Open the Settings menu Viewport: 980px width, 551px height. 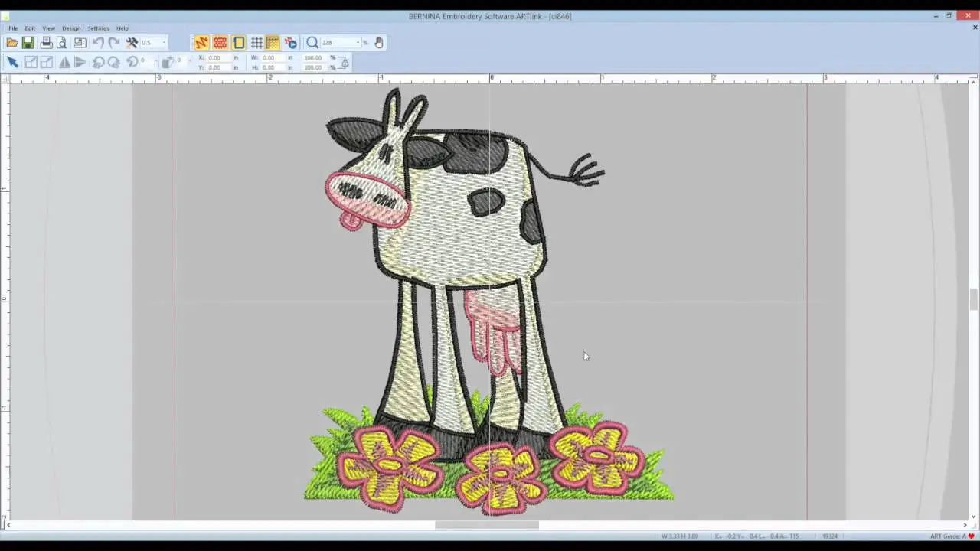tap(98, 28)
